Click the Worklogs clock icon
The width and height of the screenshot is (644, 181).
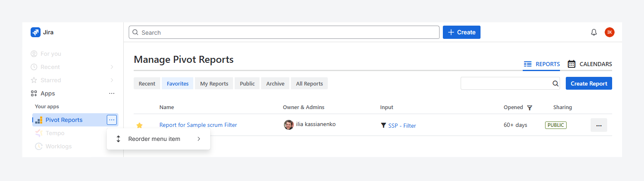38,146
